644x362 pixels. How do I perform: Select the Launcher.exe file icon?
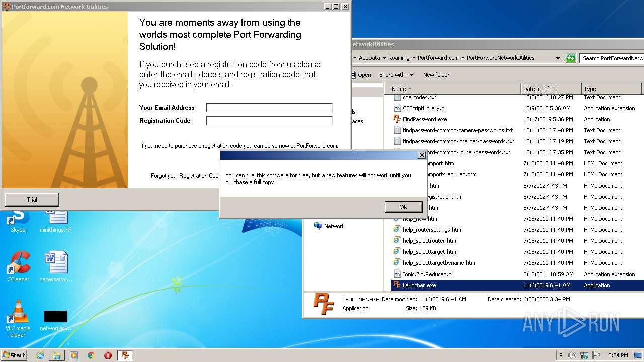tap(397, 285)
